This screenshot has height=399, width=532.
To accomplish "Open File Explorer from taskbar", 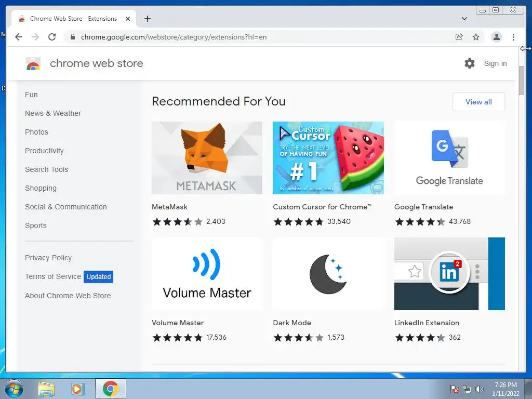I will [x=46, y=389].
